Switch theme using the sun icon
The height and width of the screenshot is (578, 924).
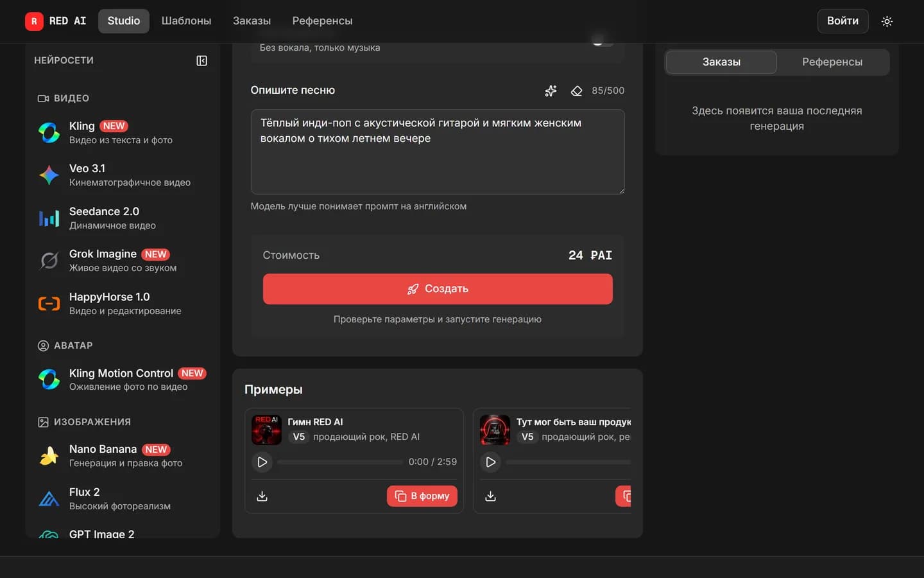click(887, 21)
